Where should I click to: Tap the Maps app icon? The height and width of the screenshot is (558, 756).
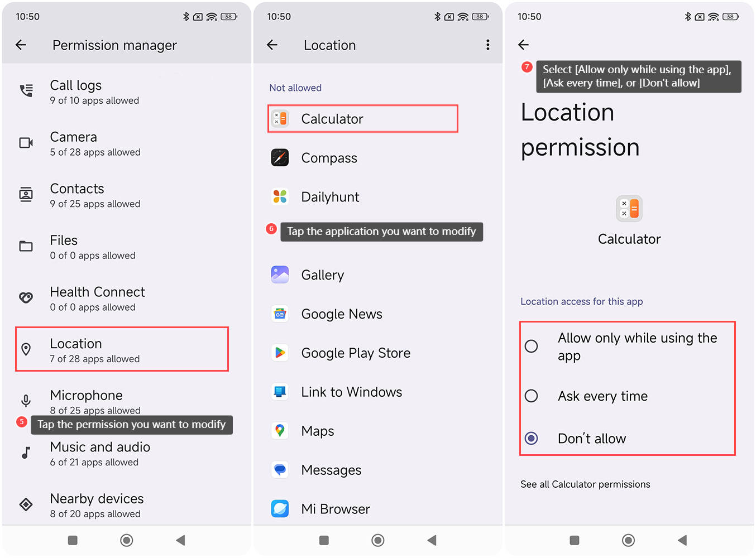tap(280, 431)
